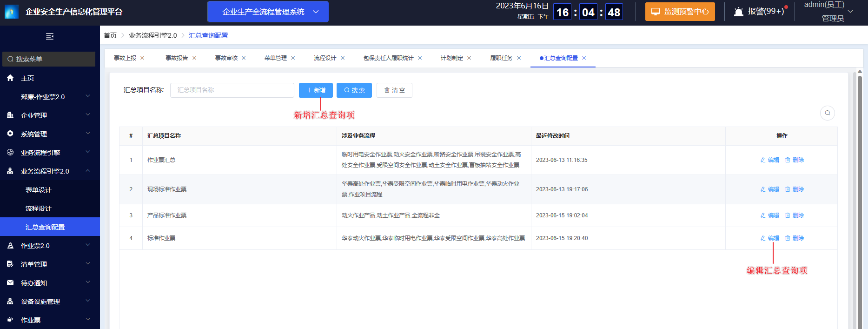This screenshot has width=868, height=329.
Task: Click the 搜索 button
Action: tap(354, 90)
